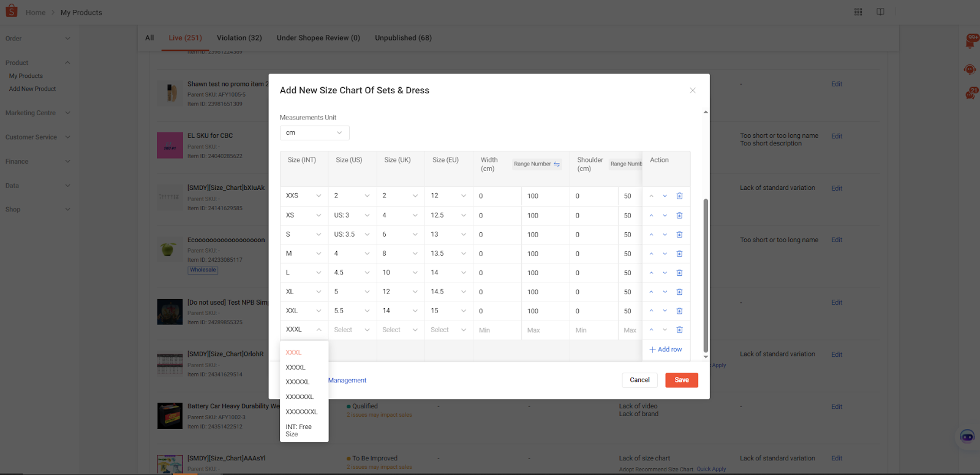Click Width Min field in XXXL row
980x475 pixels.
click(497, 330)
